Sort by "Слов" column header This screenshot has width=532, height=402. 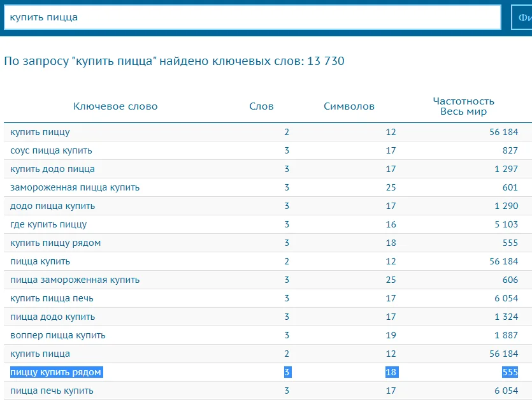point(261,106)
